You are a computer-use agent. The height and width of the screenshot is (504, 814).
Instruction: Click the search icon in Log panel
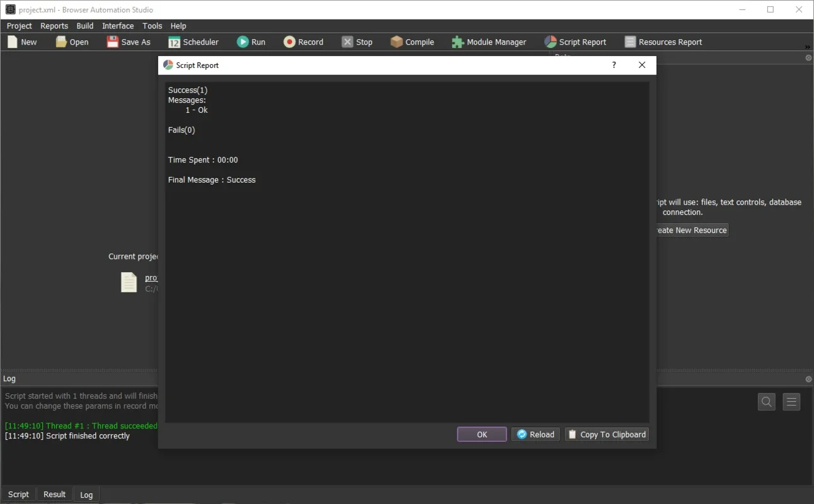(x=767, y=401)
